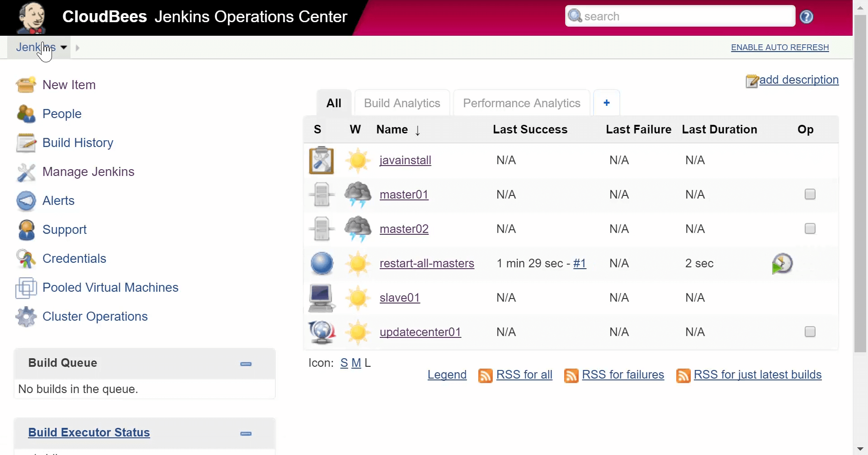Set icon size to medium M
868x455 pixels.
(356, 363)
